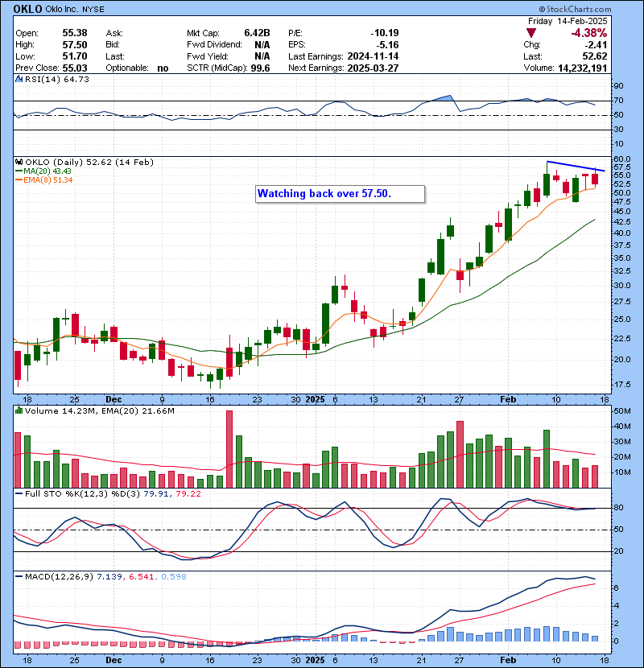Click the P/E value -10.19
The width and height of the screenshot is (644, 668).
click(x=385, y=33)
